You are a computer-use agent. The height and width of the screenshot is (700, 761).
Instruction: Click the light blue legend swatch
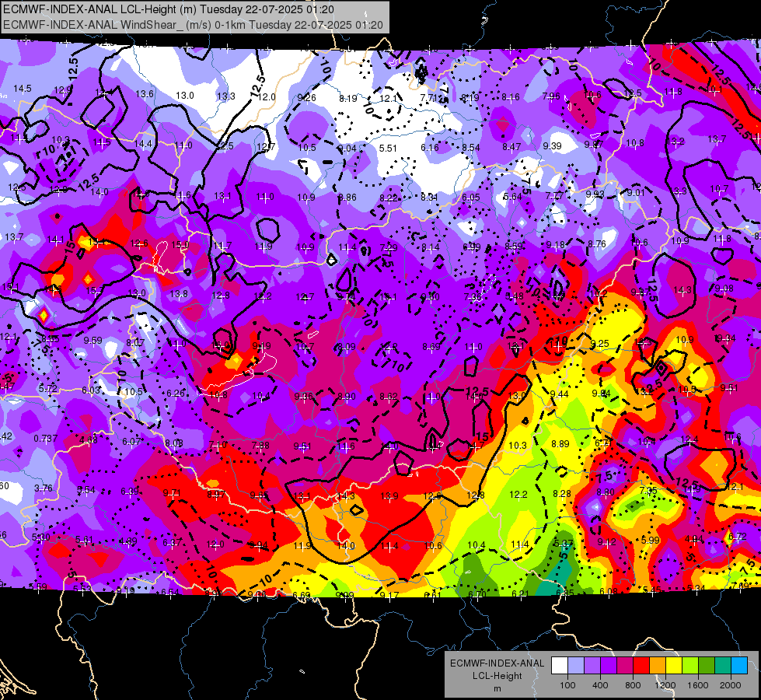(576, 666)
